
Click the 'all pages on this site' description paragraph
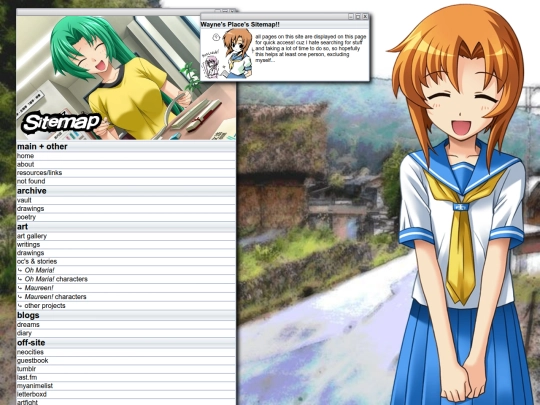[311, 48]
